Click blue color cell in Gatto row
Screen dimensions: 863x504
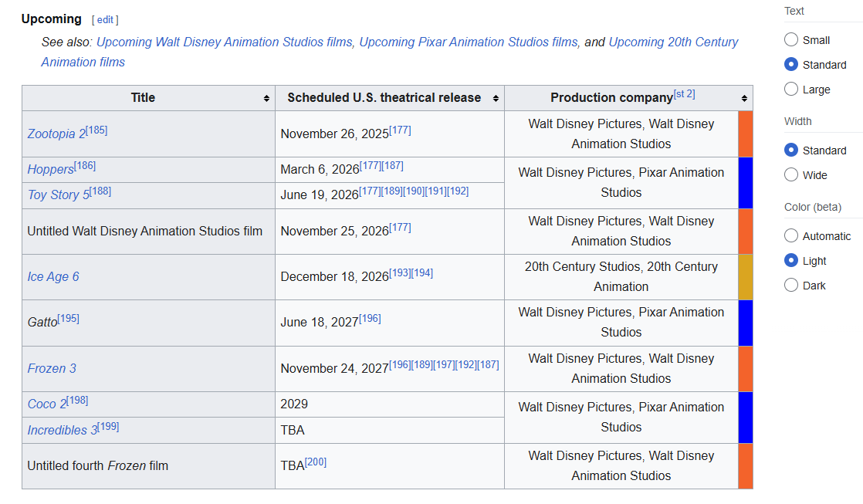pos(745,323)
